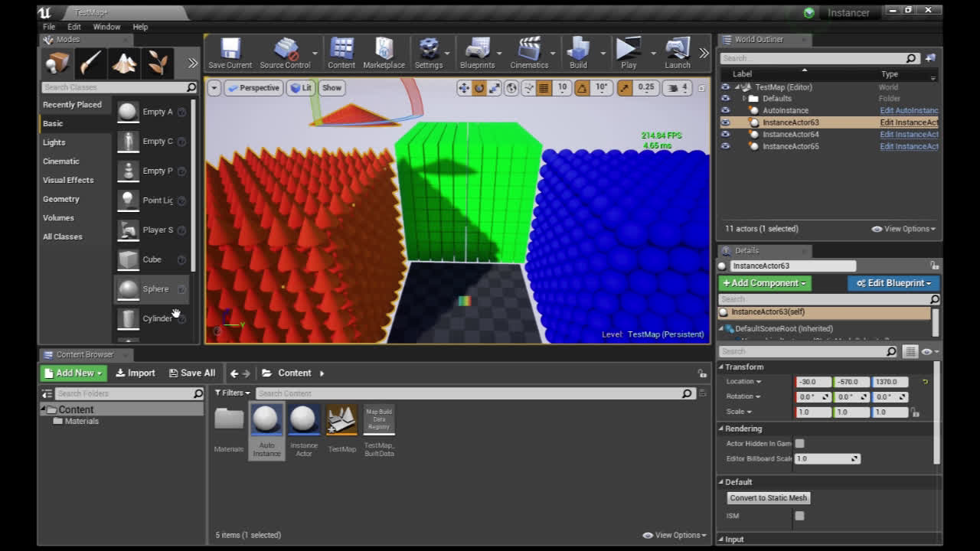Click the Convert to Static Mesh button

768,498
